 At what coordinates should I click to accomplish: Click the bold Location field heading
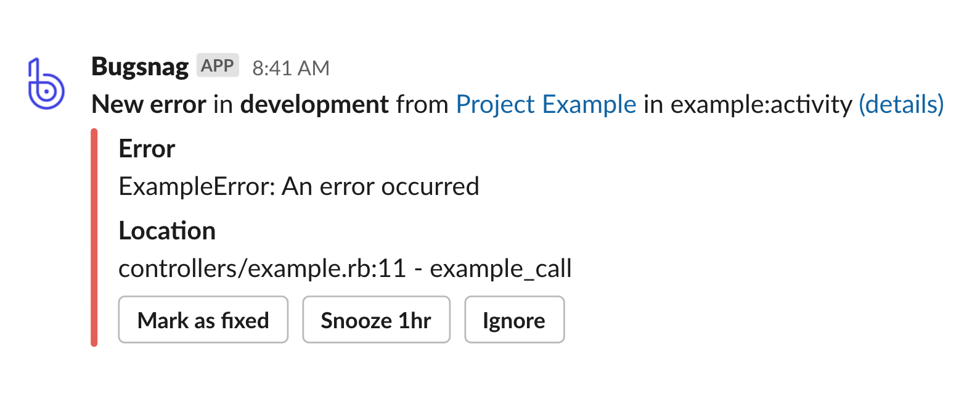click(167, 231)
